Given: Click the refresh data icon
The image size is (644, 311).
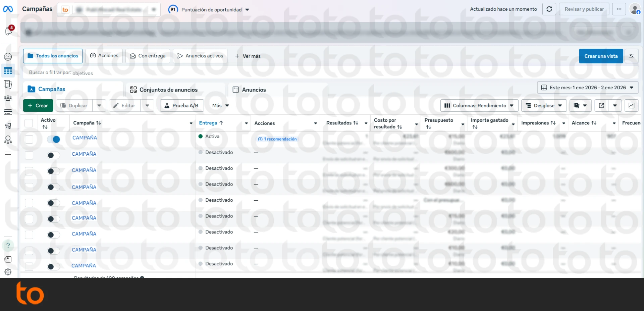Looking at the screenshot, I should pyautogui.click(x=549, y=9).
